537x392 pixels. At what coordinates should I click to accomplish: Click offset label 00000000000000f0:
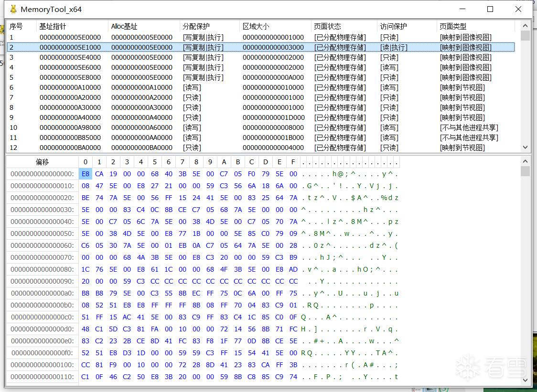coord(42,353)
